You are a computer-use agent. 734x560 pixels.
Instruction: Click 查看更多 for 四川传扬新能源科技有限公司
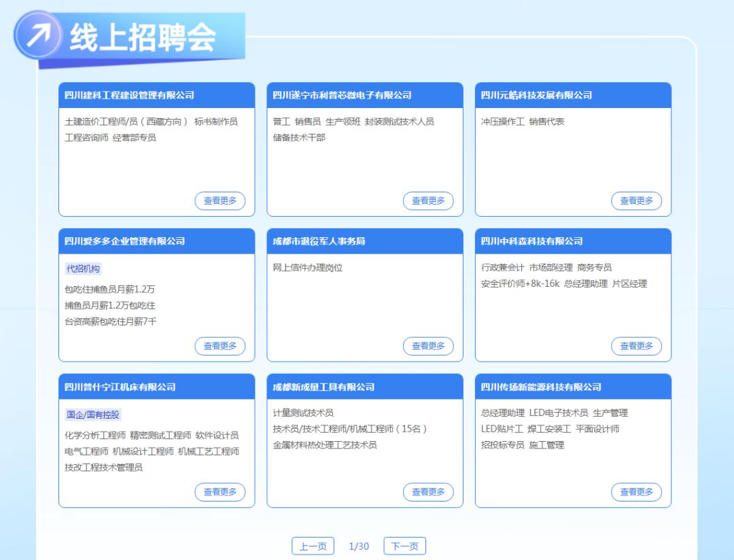(x=636, y=492)
